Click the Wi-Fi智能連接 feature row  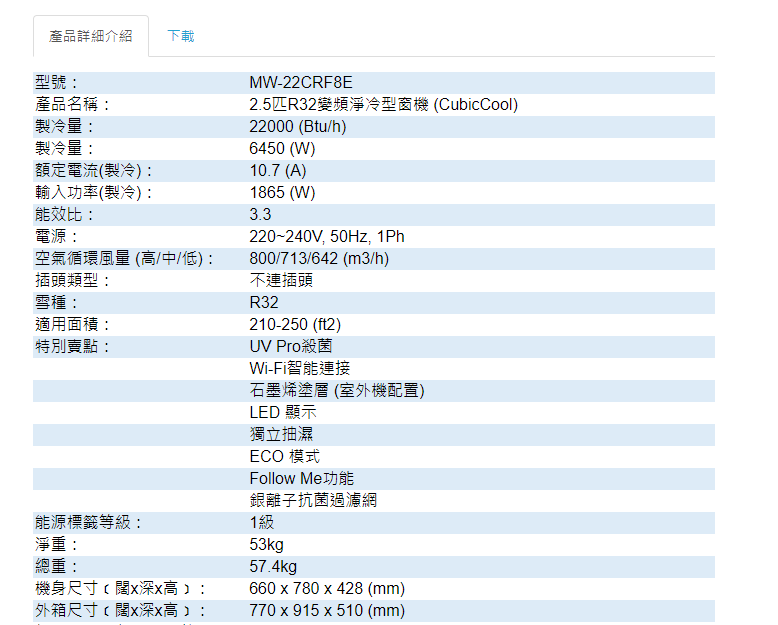[x=300, y=368]
